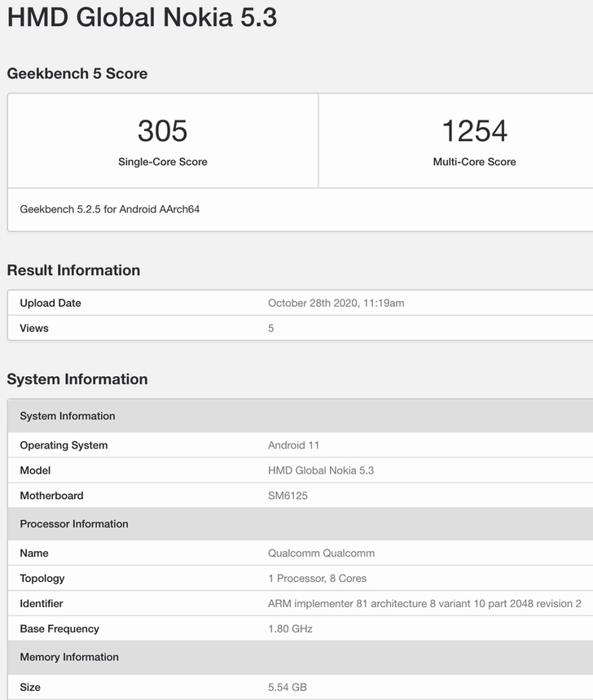
Task: Click the Single-Core Score label
Action: 163,162
